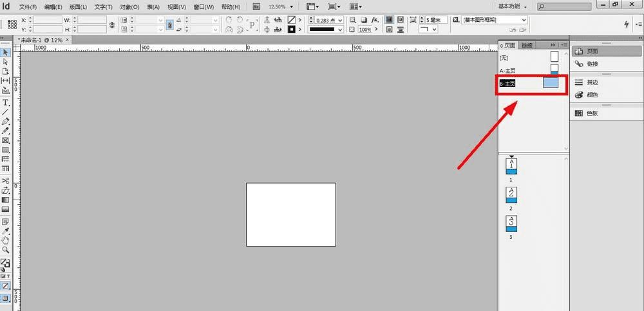
Task: Open the Screen Mode dropdown in top bar
Action: [334, 6]
